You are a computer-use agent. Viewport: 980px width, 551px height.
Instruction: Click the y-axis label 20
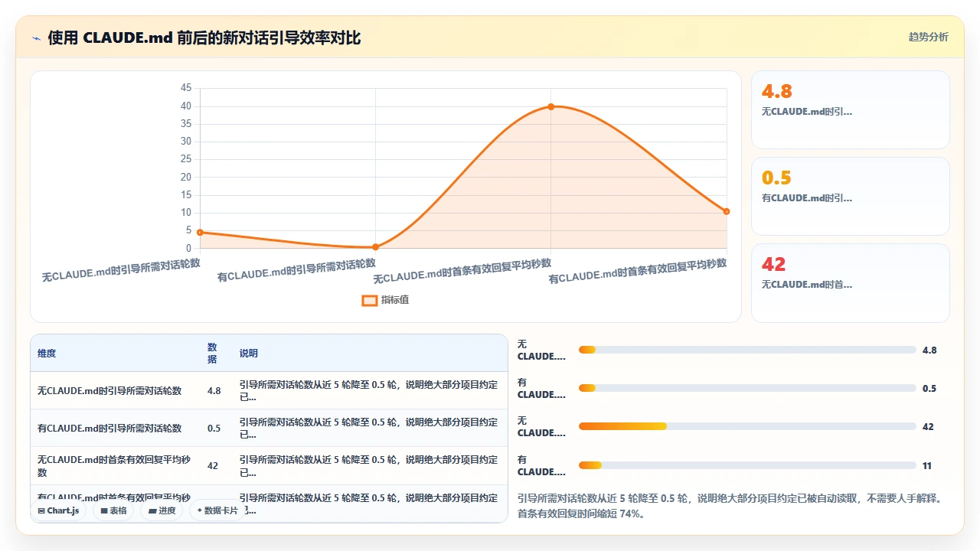point(186,177)
